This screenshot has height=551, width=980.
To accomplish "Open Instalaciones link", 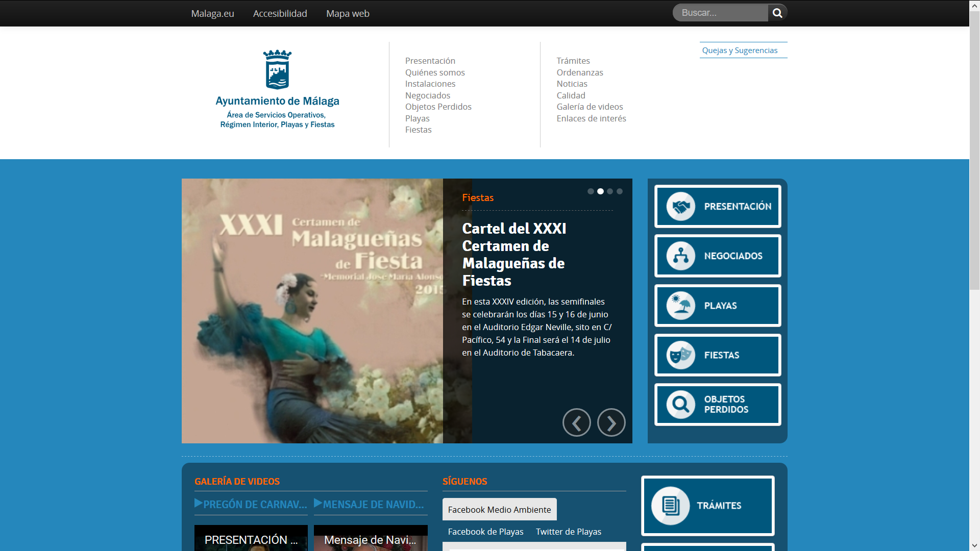I will (430, 84).
